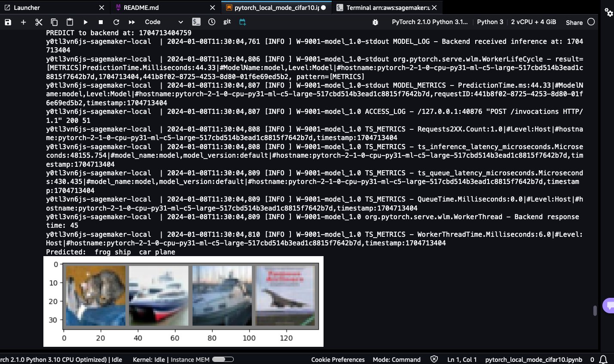Viewport: 614px width, 364px height.
Task: Enable debugger with the bug icon
Action: pyautogui.click(x=375, y=22)
